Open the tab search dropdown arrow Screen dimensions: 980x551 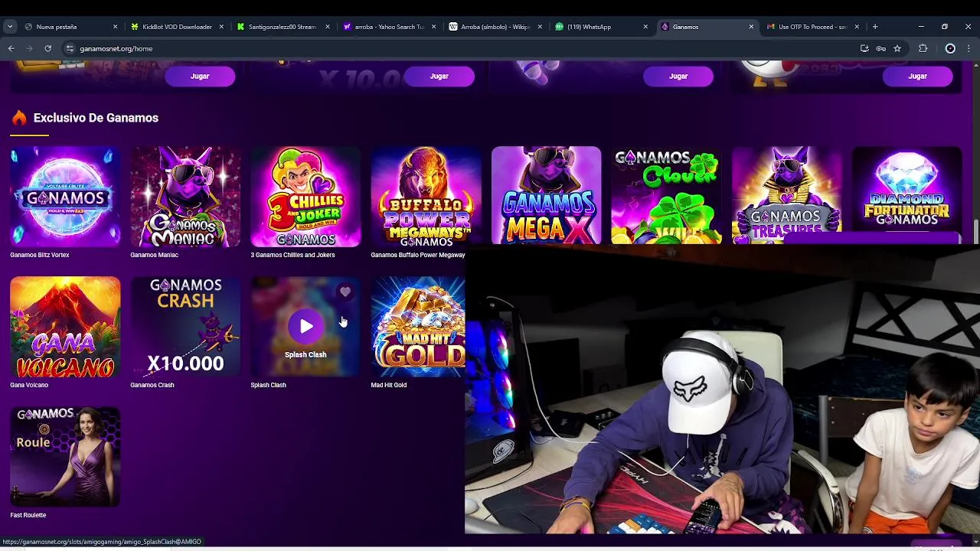10,27
